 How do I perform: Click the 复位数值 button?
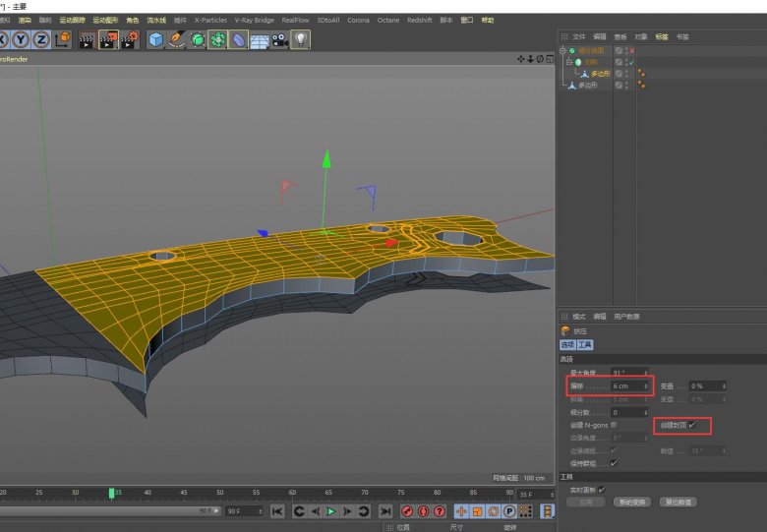click(x=678, y=502)
